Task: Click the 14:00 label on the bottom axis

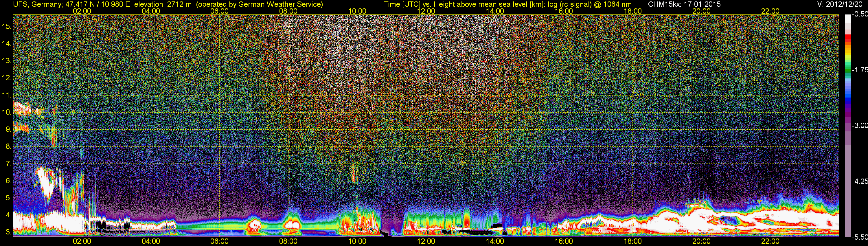Action: [x=495, y=241]
